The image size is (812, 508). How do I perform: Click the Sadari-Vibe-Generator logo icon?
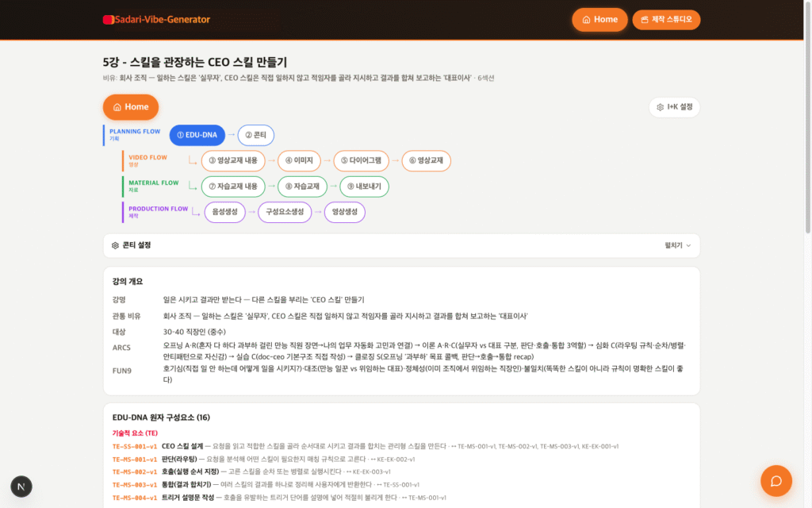coord(108,20)
